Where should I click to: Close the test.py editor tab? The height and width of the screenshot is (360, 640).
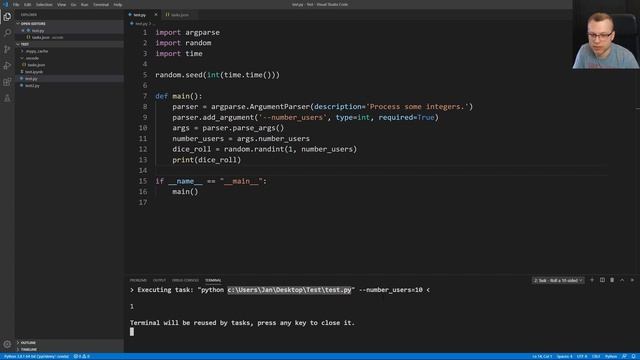[156, 15]
